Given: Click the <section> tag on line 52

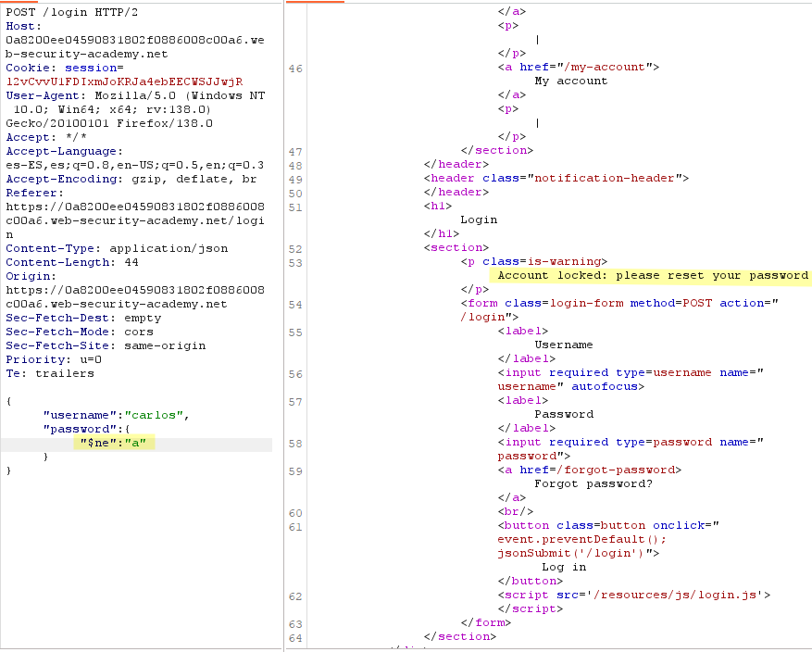Looking at the screenshot, I should 456,247.
